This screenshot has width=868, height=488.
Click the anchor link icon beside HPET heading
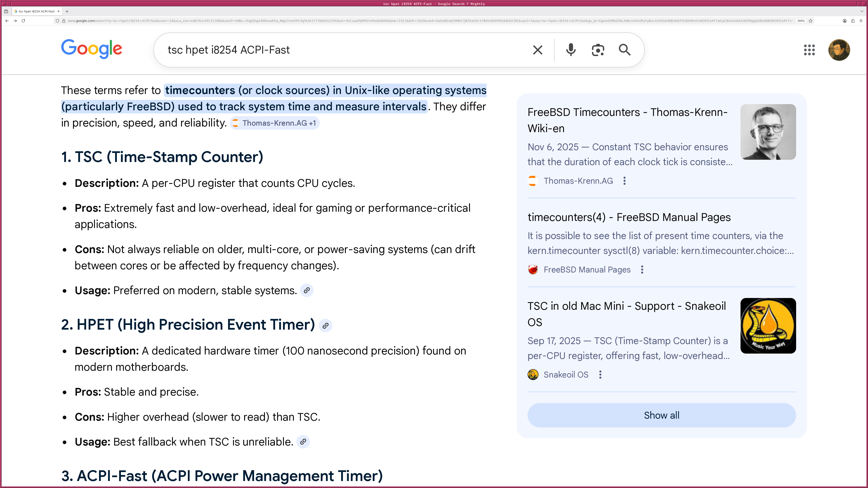coord(325,325)
